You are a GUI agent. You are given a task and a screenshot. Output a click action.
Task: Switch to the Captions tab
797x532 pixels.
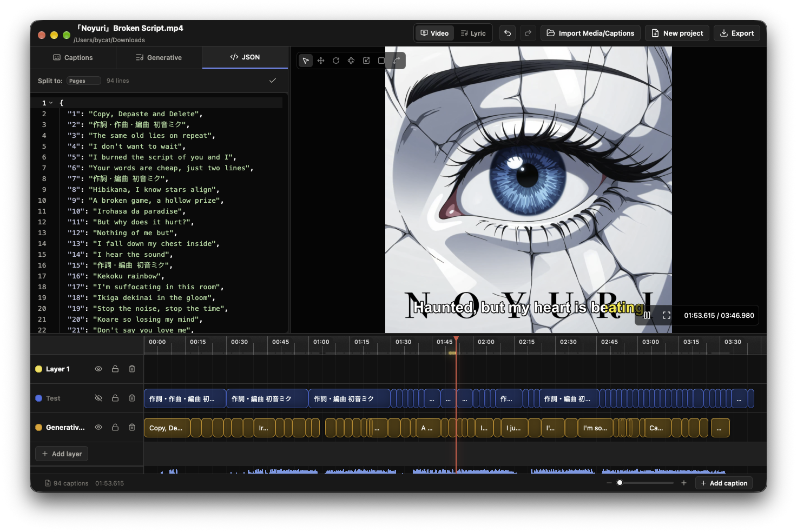click(73, 57)
